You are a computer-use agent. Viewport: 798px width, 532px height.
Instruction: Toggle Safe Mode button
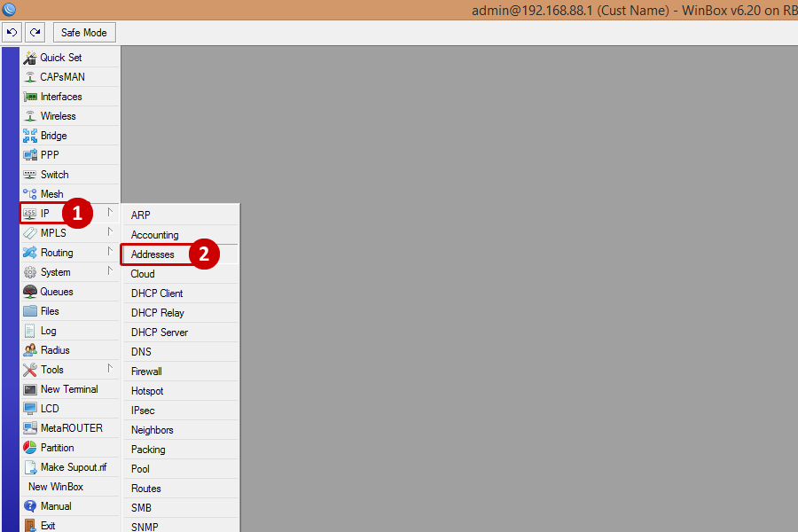(x=84, y=33)
